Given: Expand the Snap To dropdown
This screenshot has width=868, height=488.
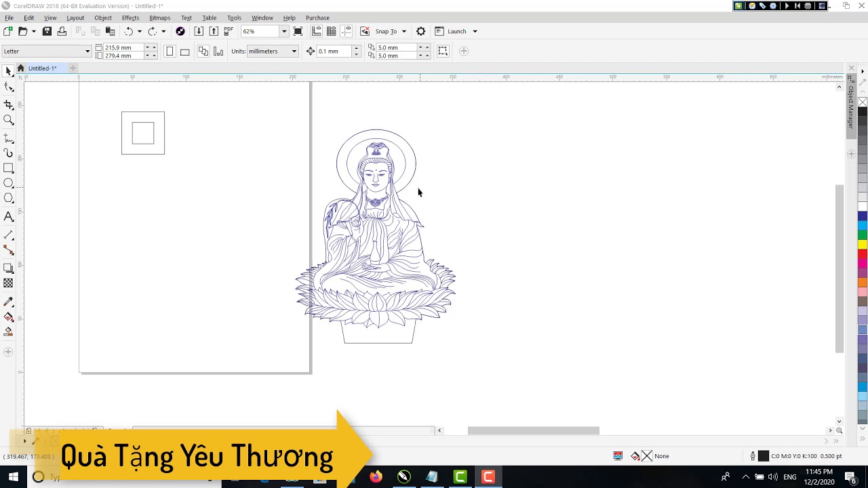Looking at the screenshot, I should point(403,31).
